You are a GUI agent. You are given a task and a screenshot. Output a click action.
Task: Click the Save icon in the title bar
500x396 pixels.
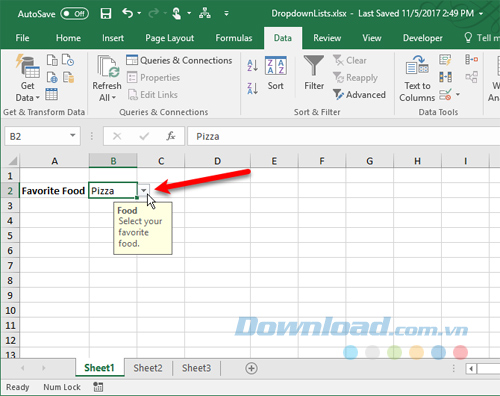point(106,14)
